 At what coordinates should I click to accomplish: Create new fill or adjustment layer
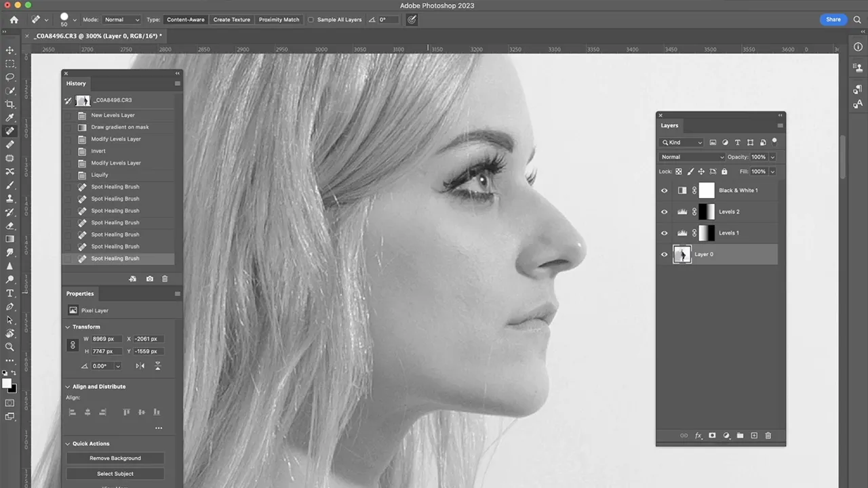tap(726, 436)
